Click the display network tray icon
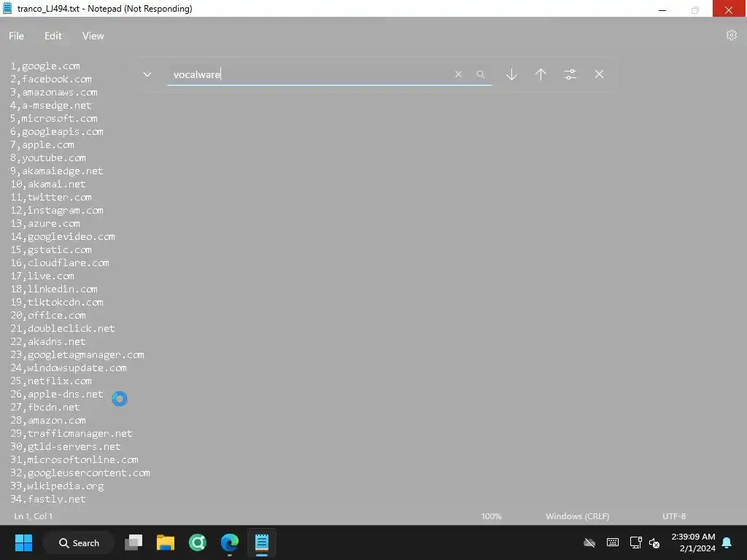 click(635, 542)
